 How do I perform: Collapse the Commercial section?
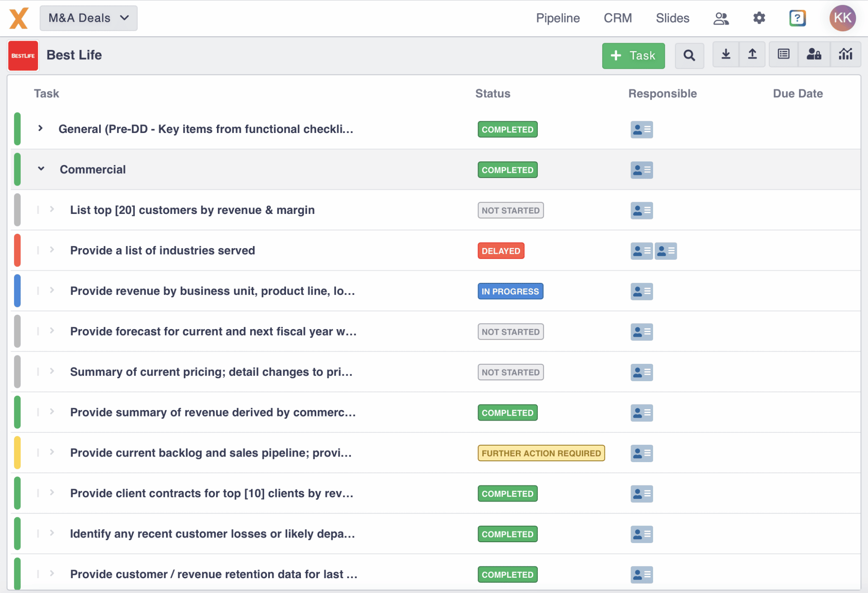pos(41,169)
